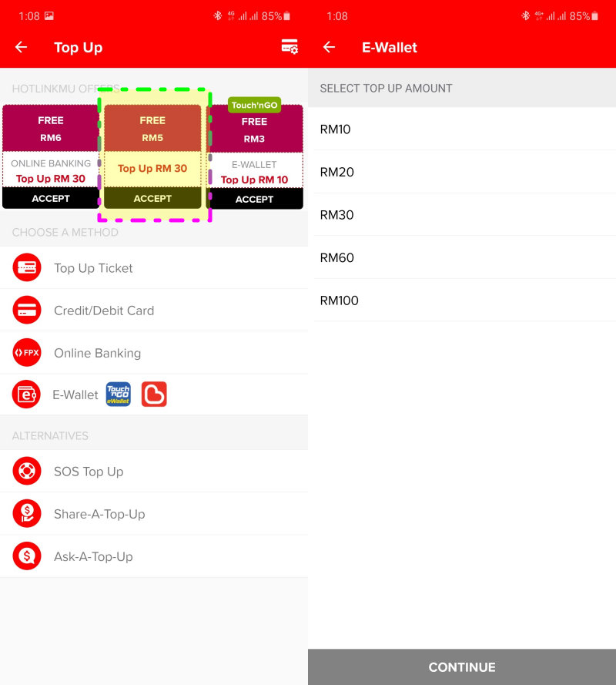Open SOS Top Up option
The image size is (616, 685).
click(x=154, y=472)
